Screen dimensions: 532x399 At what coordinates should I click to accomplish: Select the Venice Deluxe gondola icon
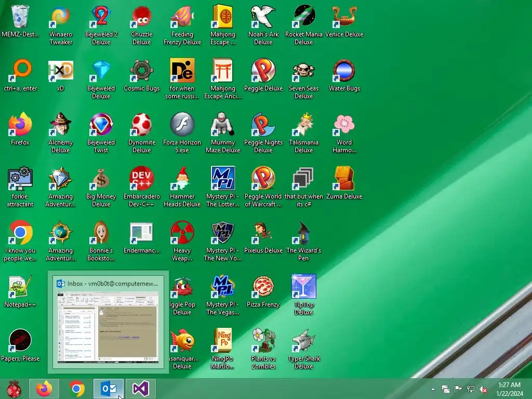[344, 16]
